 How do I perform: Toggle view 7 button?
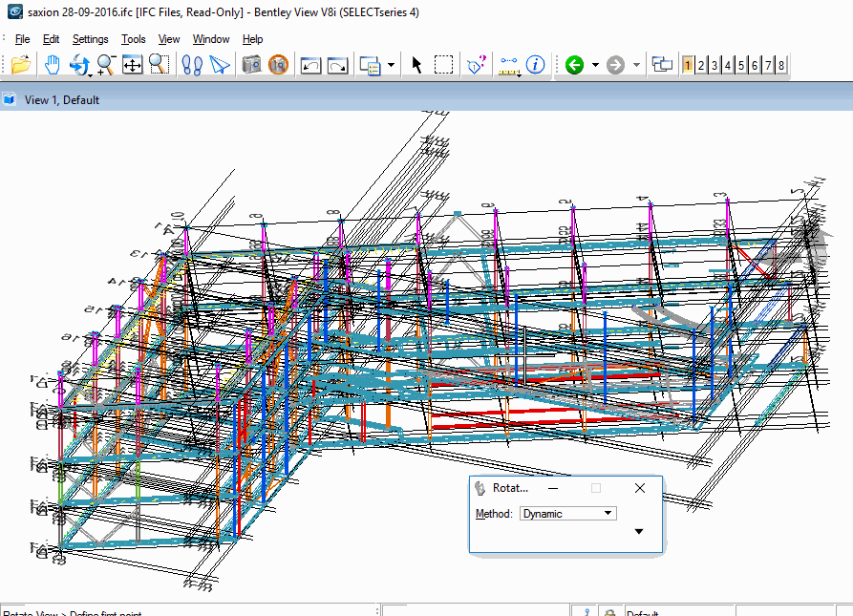[768, 65]
